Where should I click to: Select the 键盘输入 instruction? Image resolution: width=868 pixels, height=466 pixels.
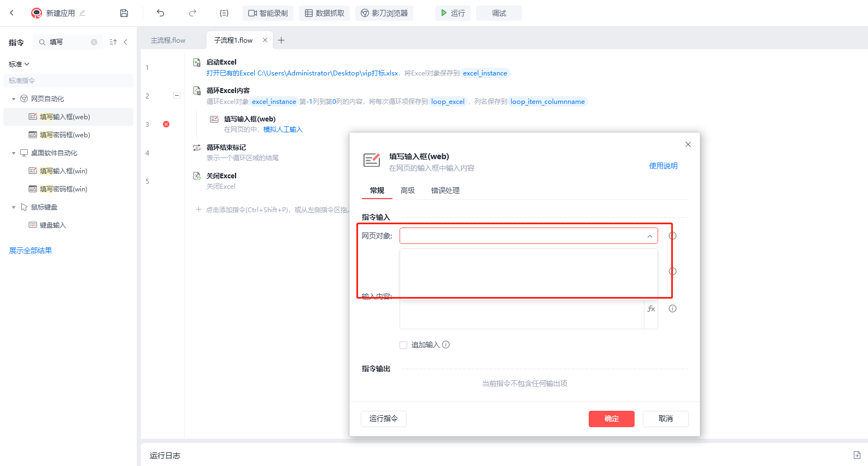pyautogui.click(x=68, y=225)
